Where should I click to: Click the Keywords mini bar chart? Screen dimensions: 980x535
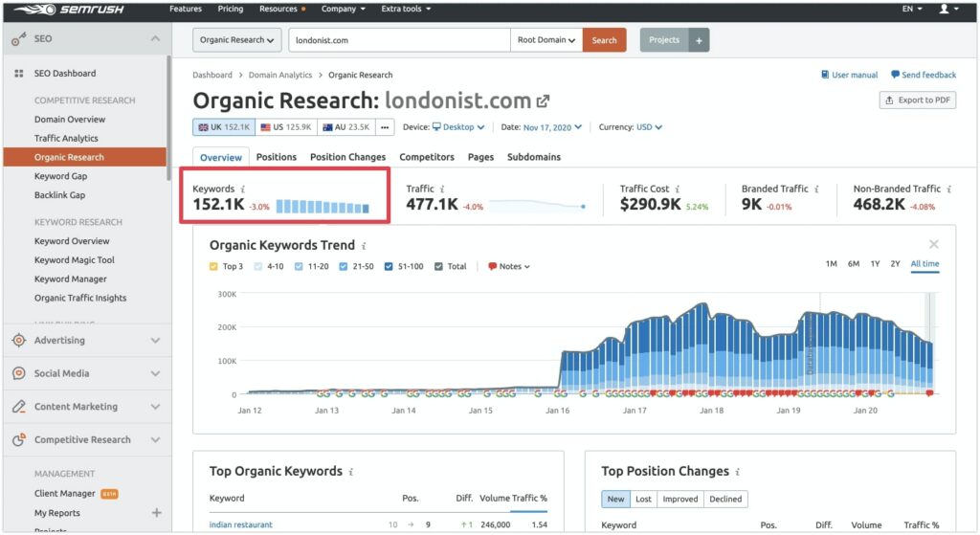(323, 207)
